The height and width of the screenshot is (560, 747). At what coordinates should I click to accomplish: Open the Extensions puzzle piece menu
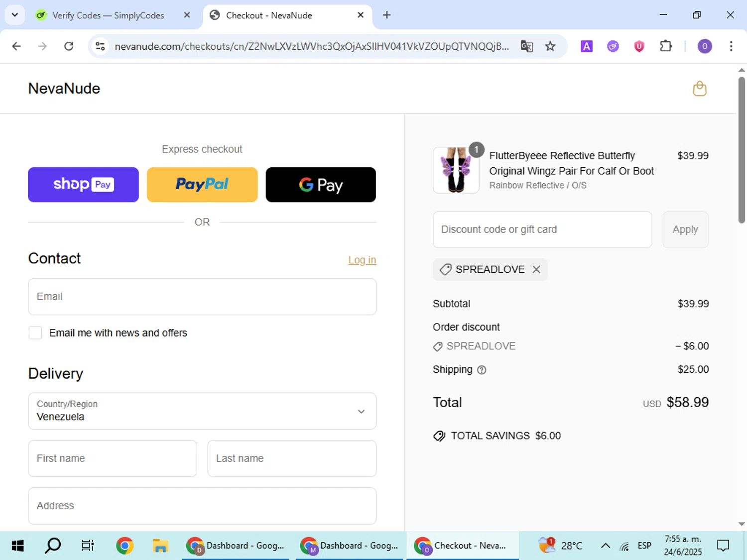pyautogui.click(x=666, y=46)
